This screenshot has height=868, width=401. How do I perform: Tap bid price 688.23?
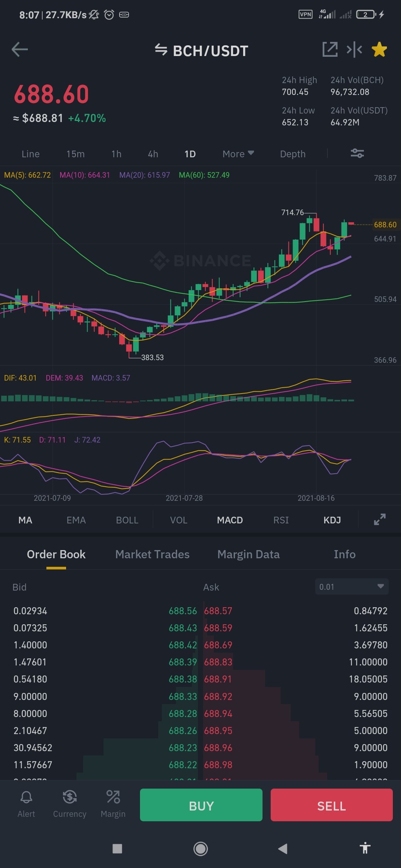click(183, 748)
